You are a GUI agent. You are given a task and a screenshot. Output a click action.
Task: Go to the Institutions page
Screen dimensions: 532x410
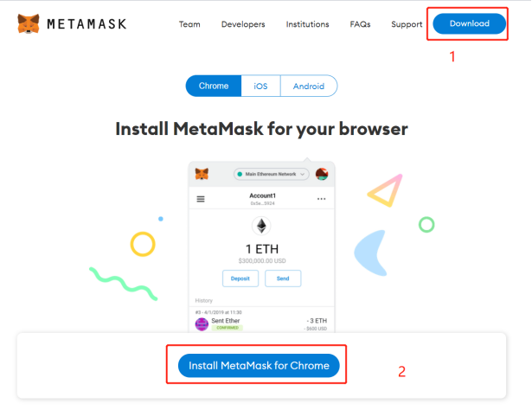307,24
